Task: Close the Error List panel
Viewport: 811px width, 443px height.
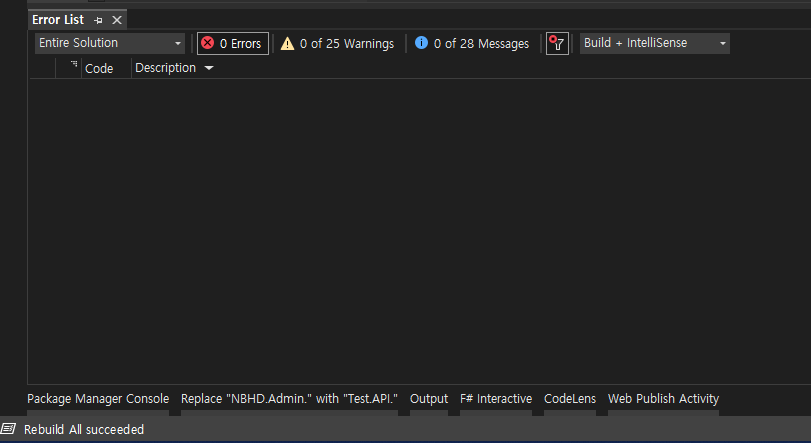Action: tap(117, 20)
